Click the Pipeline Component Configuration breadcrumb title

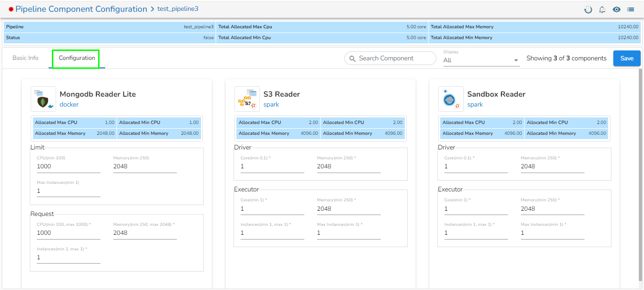pos(81,9)
